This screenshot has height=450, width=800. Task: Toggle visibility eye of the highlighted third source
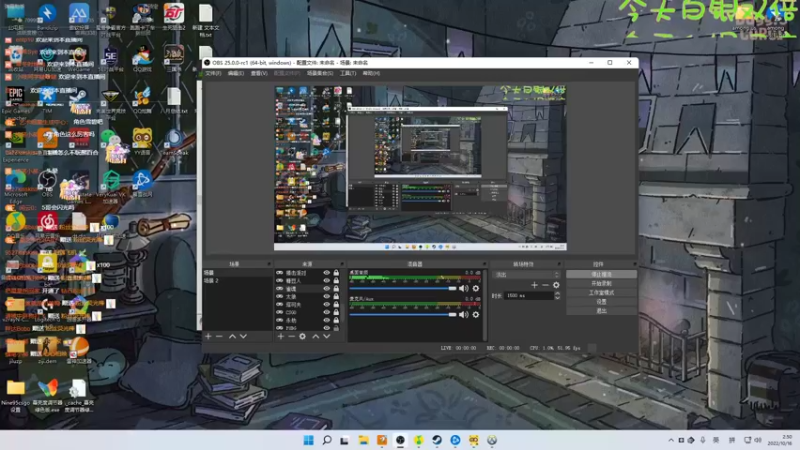(327, 289)
